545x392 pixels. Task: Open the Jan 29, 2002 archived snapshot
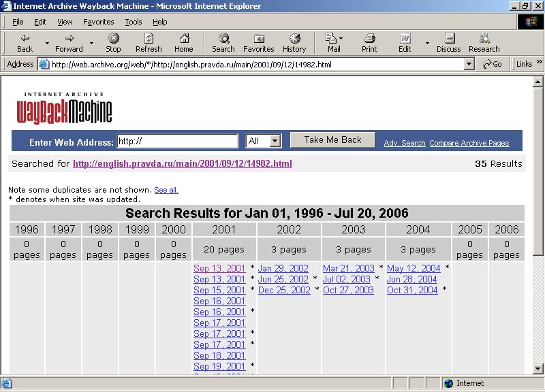(x=283, y=268)
